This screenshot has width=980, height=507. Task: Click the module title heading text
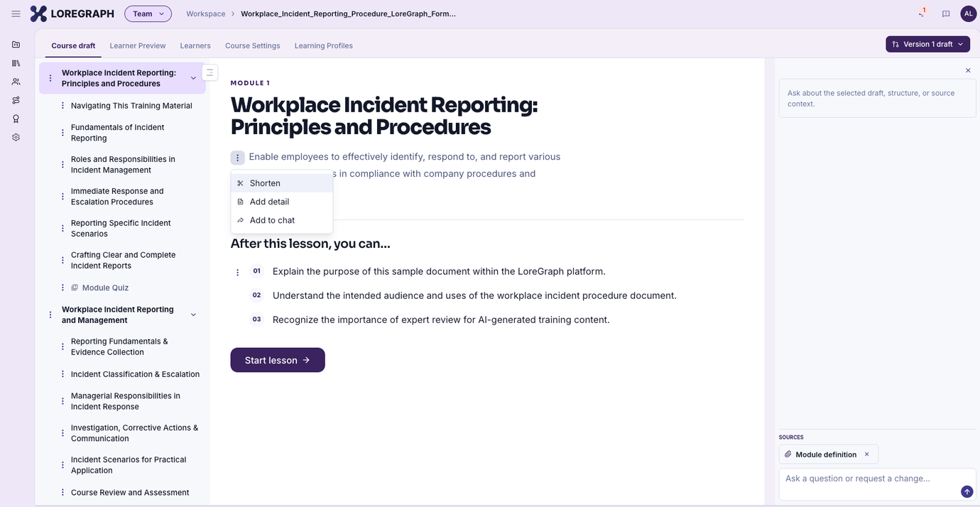click(384, 115)
